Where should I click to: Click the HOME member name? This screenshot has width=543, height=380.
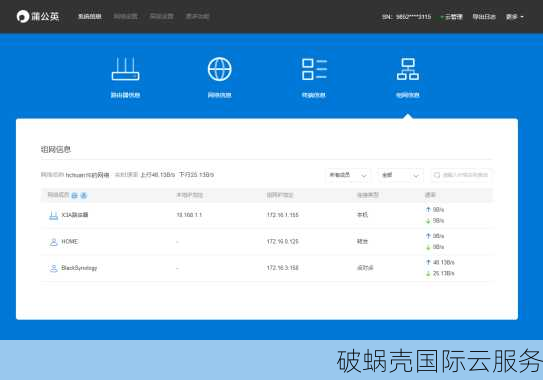coord(70,241)
